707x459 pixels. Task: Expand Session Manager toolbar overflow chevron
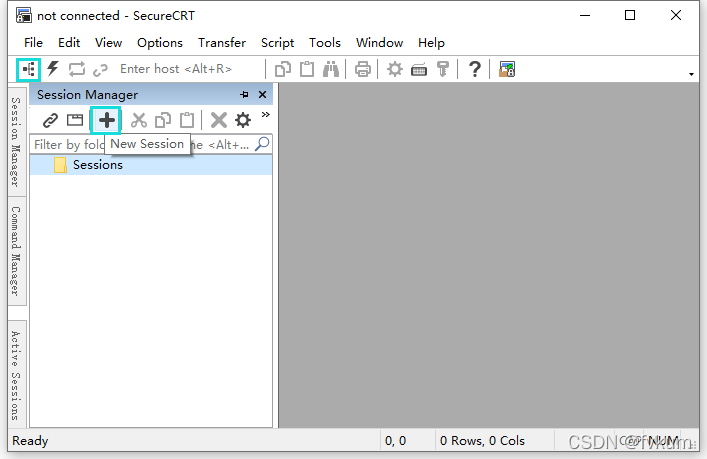(x=266, y=115)
